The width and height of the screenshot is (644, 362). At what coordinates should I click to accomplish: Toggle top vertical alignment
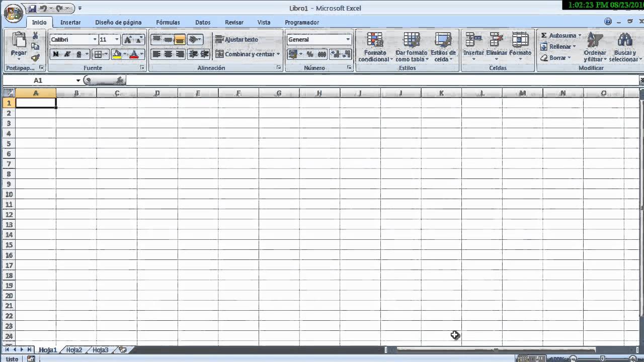[156, 40]
